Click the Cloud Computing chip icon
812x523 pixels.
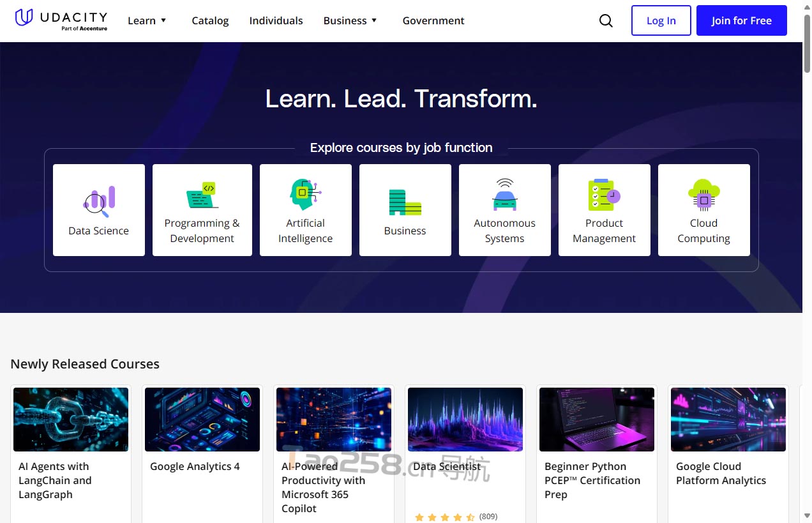(704, 194)
